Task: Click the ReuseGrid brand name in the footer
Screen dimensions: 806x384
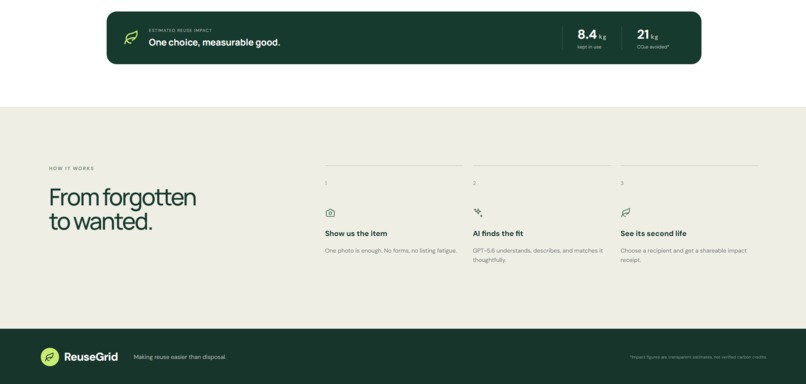Action: (91, 357)
